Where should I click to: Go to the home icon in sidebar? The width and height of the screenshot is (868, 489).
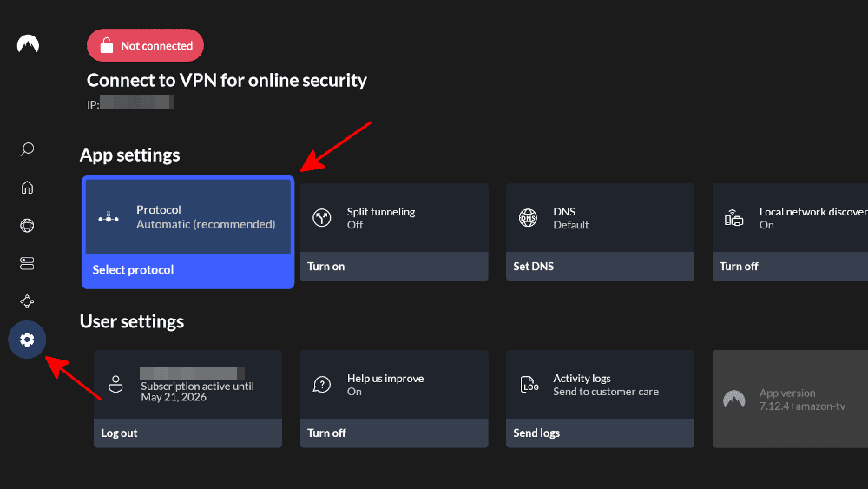(27, 188)
